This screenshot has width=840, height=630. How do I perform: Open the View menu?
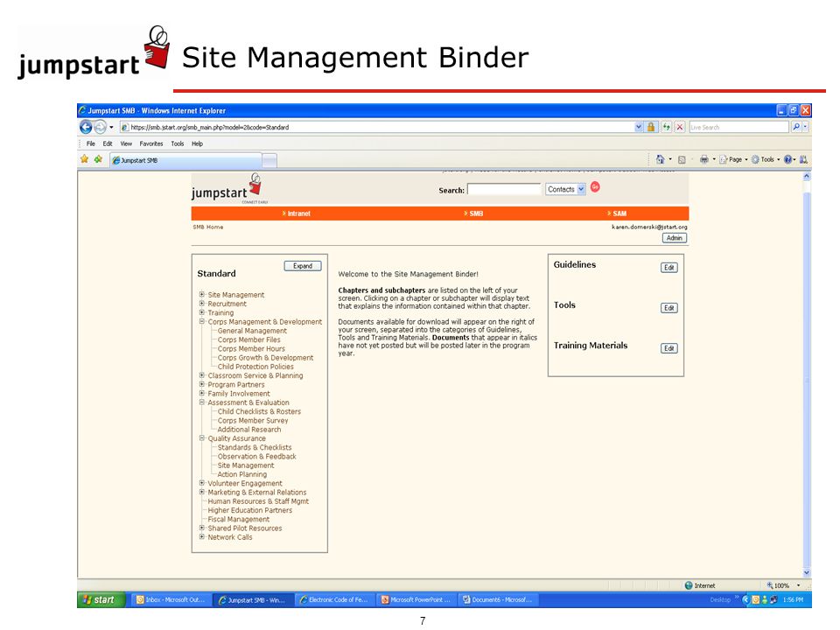(126, 143)
